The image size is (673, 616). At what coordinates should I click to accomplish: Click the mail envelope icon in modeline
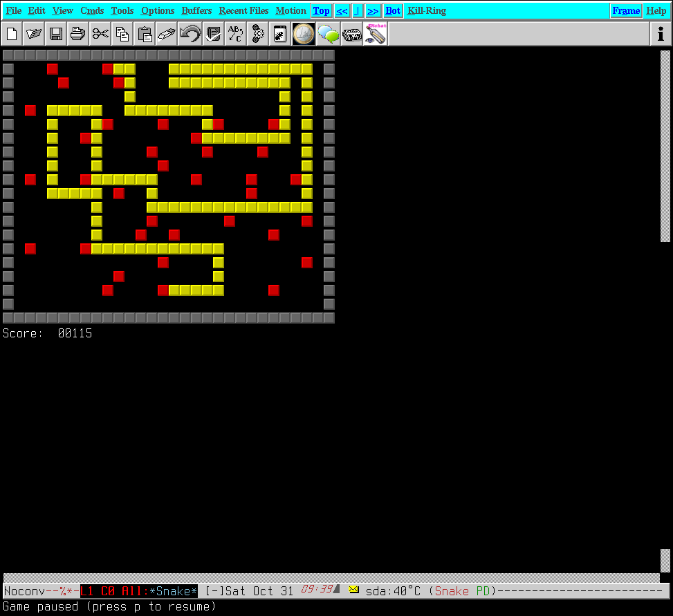tap(353, 590)
